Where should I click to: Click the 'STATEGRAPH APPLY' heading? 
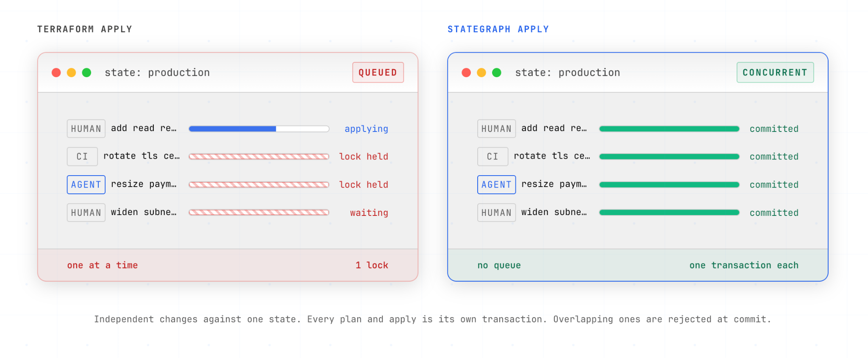(498, 29)
